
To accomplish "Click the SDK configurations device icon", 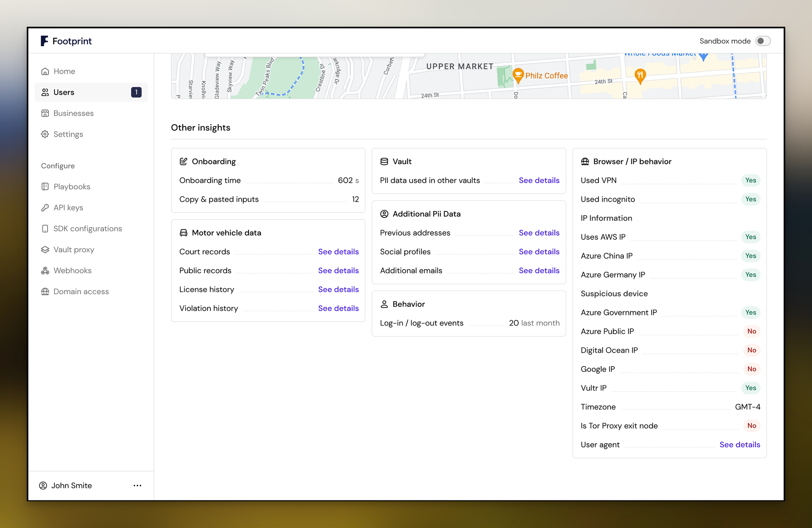I will pyautogui.click(x=45, y=229).
